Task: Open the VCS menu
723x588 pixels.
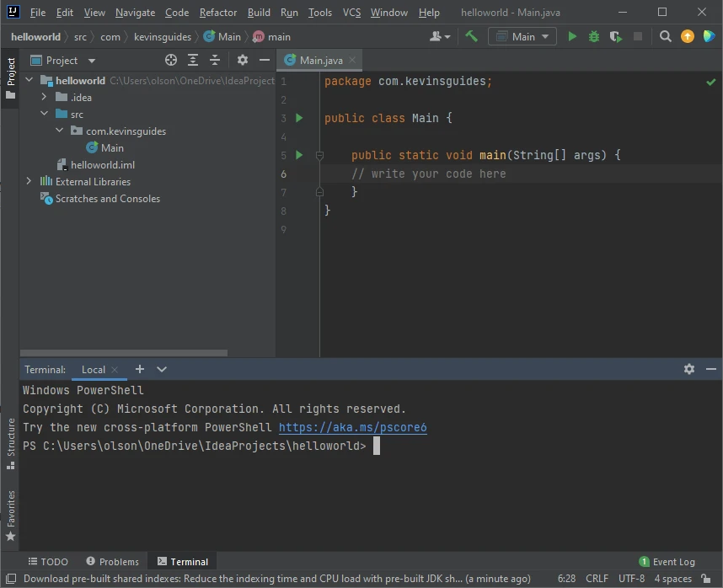Action: [x=352, y=13]
